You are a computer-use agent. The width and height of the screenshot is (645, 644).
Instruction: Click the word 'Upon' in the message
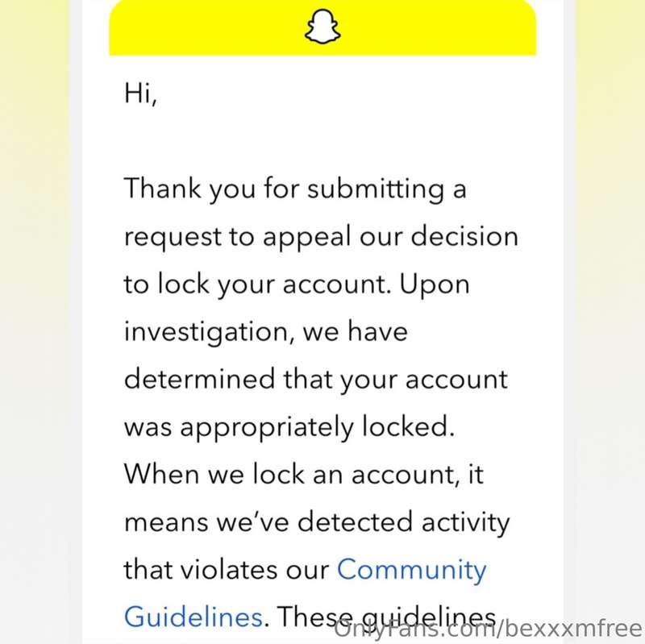(x=435, y=285)
